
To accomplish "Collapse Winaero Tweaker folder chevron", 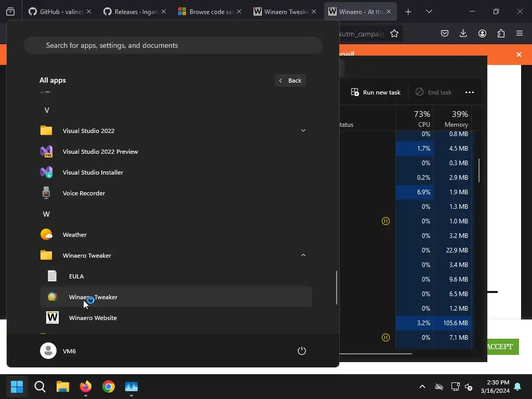I will [x=303, y=255].
